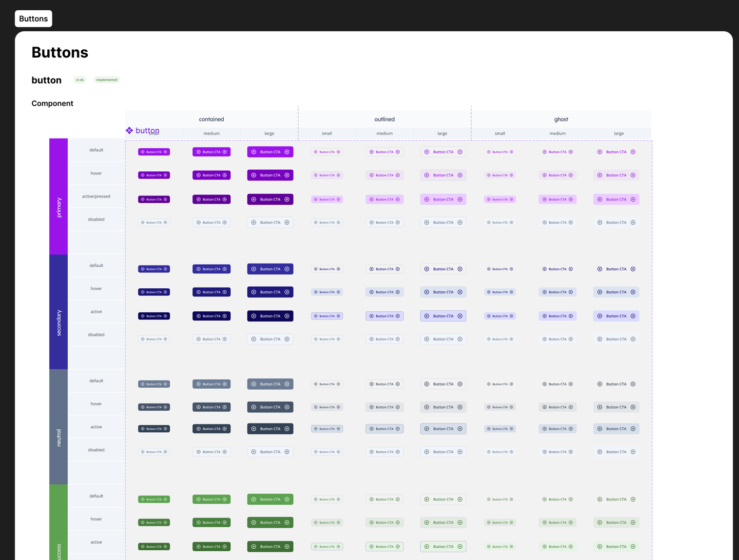Screen dimensions: 739x560
Task: Click the large ghost neutral hover button
Action: 616,407
